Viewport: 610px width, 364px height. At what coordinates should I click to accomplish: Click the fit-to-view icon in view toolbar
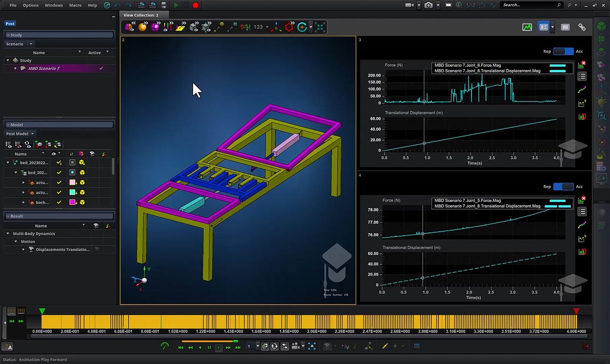pyautogui.click(x=320, y=27)
